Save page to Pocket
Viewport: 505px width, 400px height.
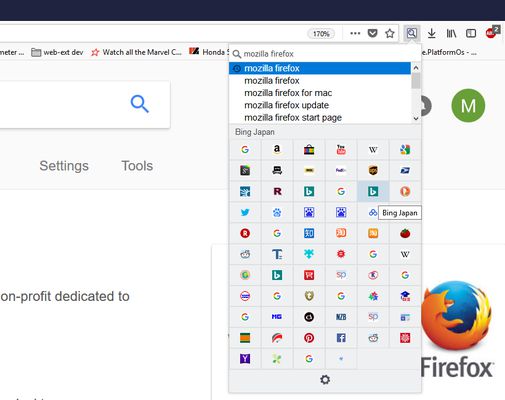(x=372, y=33)
